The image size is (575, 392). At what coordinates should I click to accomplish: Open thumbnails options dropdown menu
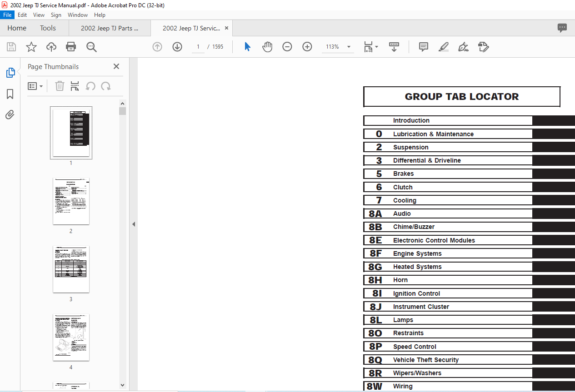click(x=35, y=86)
